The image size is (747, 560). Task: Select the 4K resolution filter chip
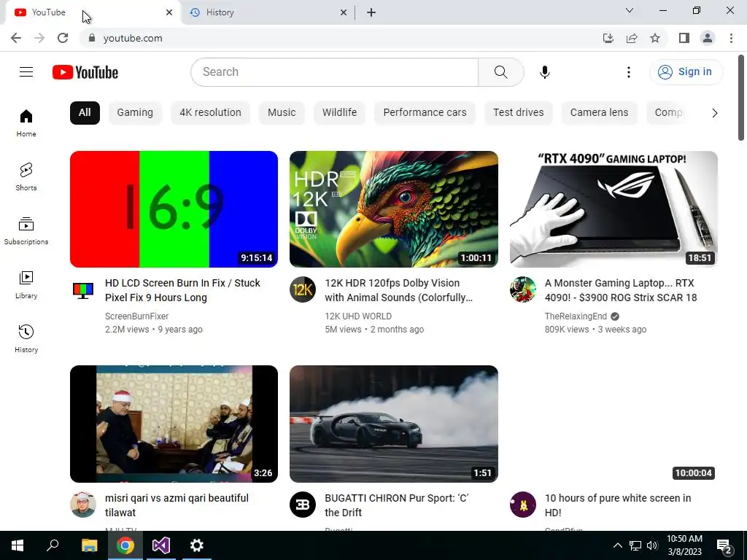[210, 113]
